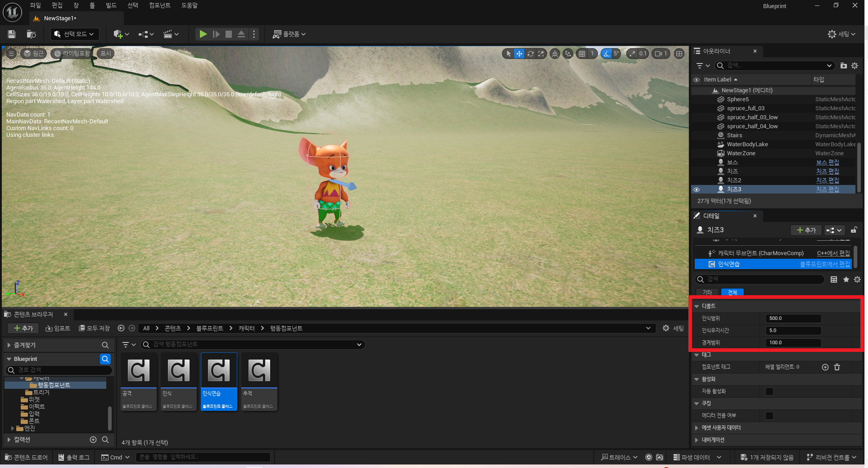Toggle rotation angle snapping icon
Screen dimensions: 868x468
(x=606, y=54)
